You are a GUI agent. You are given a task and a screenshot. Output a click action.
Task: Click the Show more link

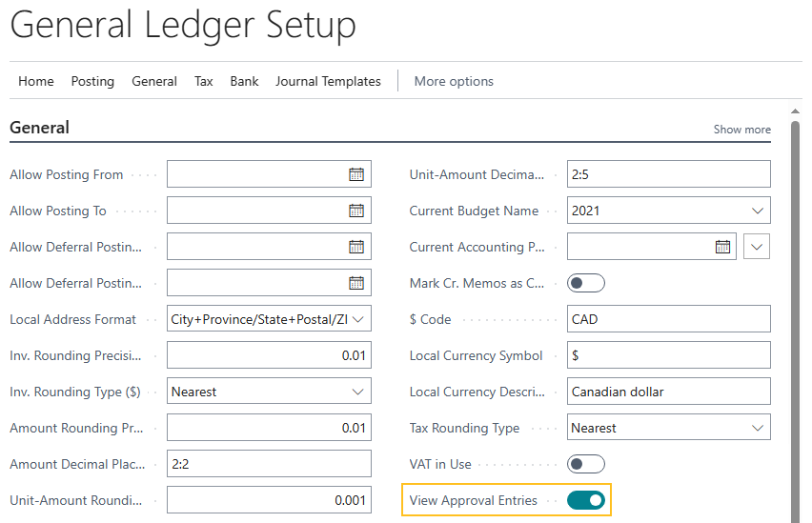(x=741, y=130)
